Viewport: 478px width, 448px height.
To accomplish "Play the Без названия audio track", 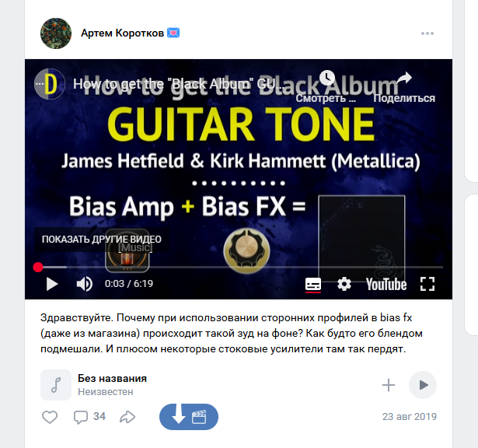I will [x=423, y=385].
